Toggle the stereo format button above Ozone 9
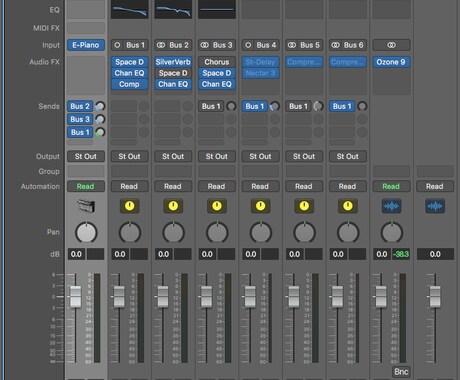 [392, 45]
